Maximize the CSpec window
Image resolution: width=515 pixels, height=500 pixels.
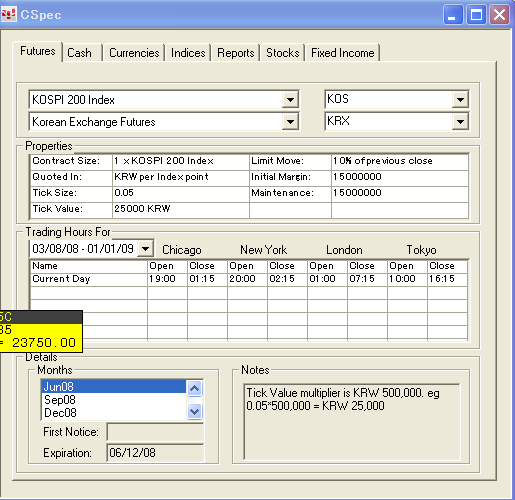click(476, 15)
